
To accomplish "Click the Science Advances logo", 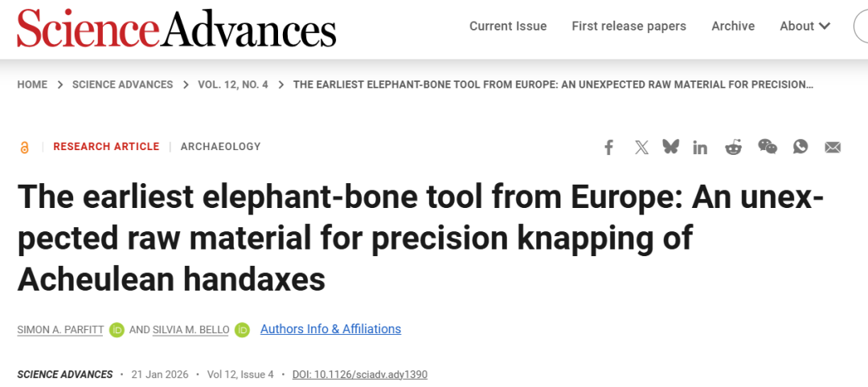I will tap(177, 28).
